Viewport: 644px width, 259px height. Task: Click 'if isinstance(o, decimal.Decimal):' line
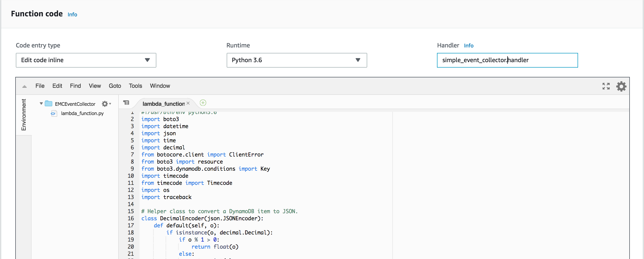coord(220,233)
